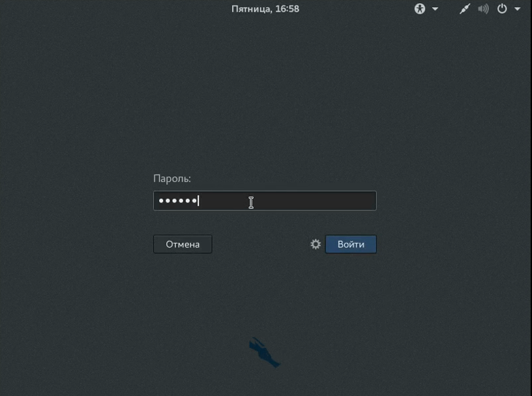The width and height of the screenshot is (532, 396).
Task: Open the accessibility menu icon
Action: pyautogui.click(x=420, y=9)
